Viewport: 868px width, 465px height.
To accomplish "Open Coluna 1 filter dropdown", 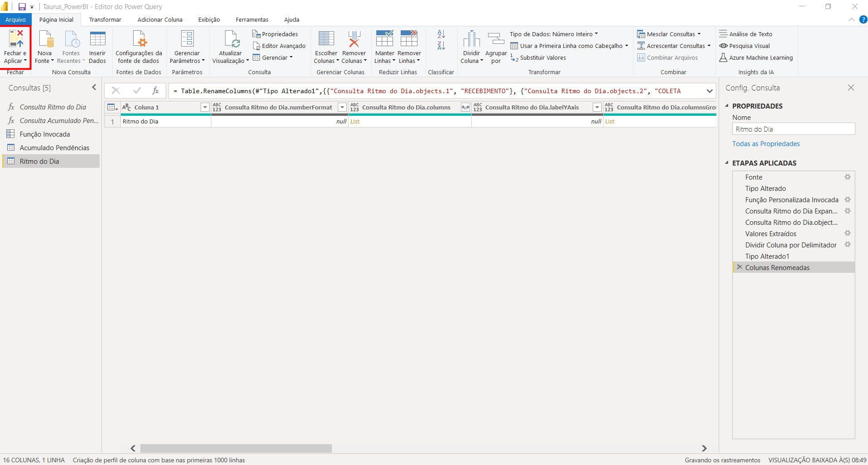I will point(205,107).
